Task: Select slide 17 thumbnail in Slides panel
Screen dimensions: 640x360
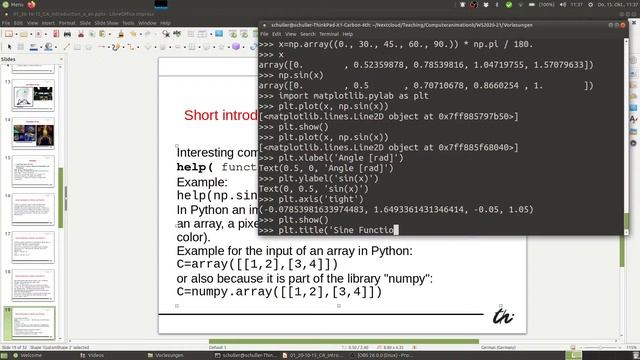Action: tap(33, 247)
